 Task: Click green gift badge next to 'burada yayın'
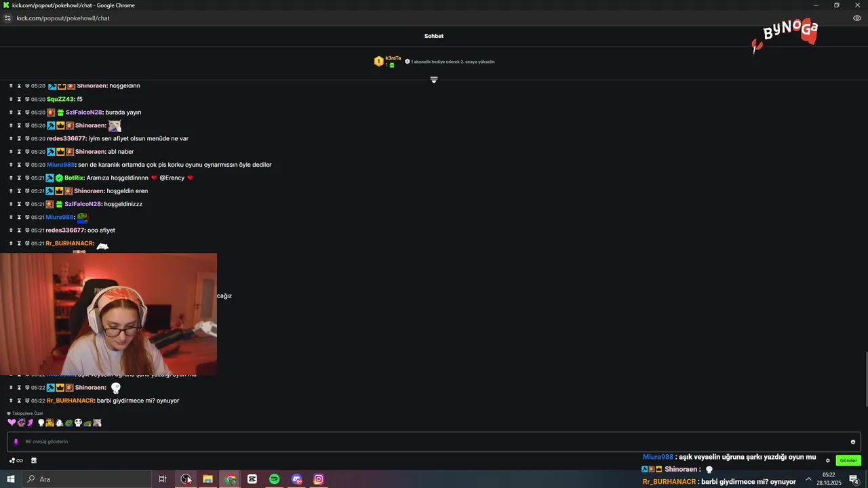(x=60, y=113)
